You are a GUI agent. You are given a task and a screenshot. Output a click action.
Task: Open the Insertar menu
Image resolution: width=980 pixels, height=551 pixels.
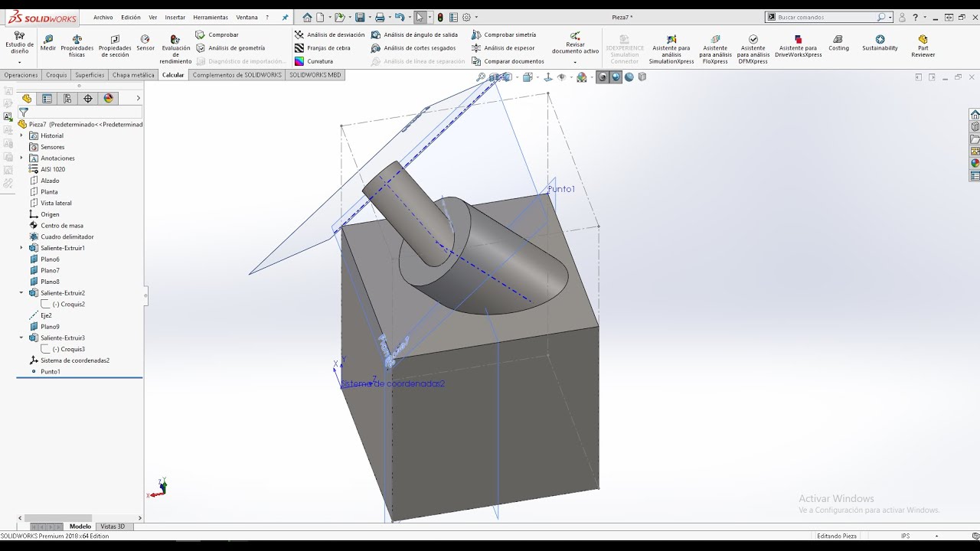pyautogui.click(x=175, y=17)
